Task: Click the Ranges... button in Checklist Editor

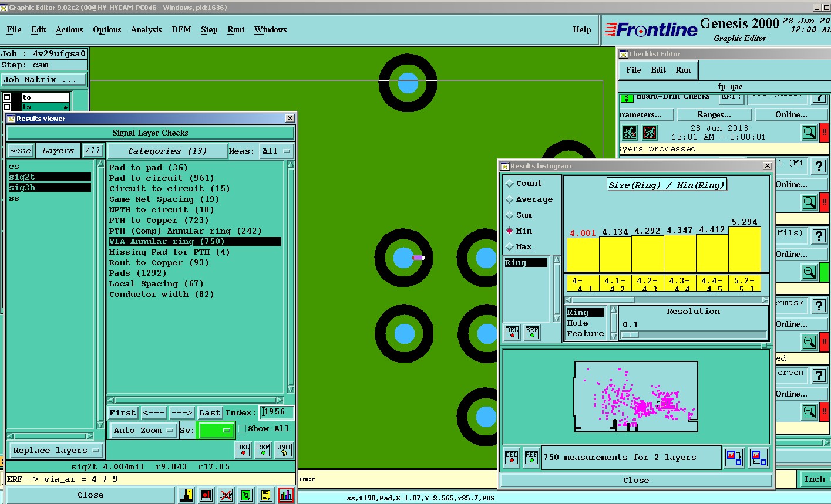Action: coord(714,114)
